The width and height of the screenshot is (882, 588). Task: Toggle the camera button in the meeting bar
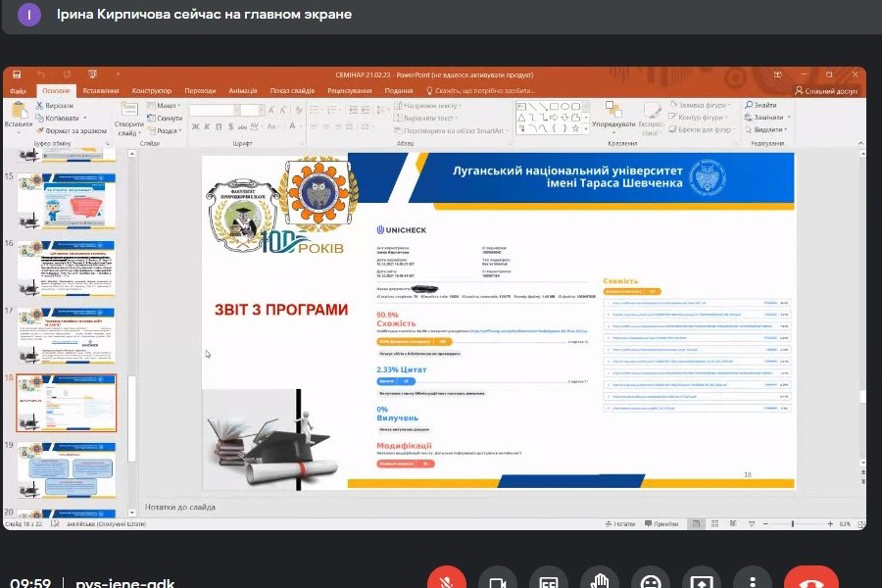click(x=498, y=579)
